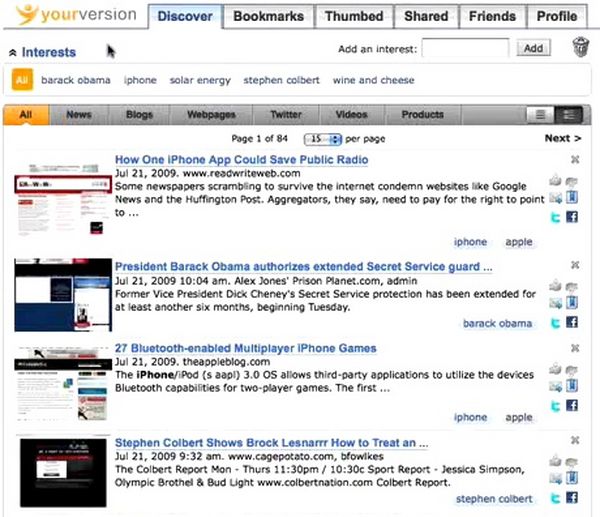Go to the Bookmarks tab
This screenshot has height=517, width=600.
pyautogui.click(x=268, y=16)
